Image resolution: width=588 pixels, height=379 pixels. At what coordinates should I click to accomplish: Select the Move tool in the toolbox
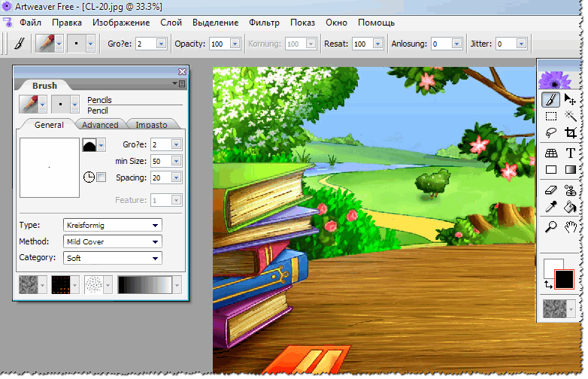point(570,100)
